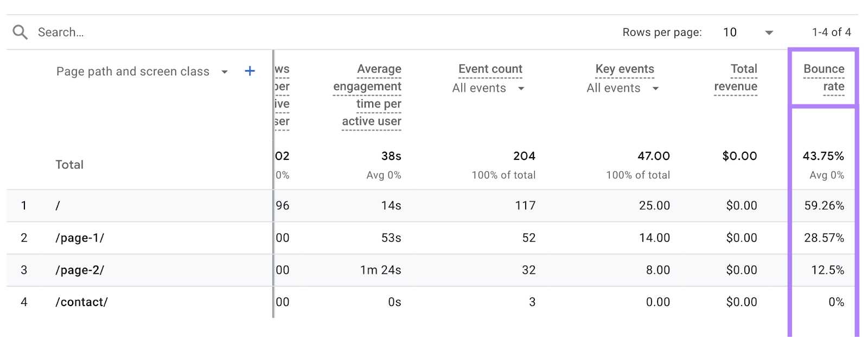The height and width of the screenshot is (337, 868).
Task: Select the /contact/ row
Action: [x=81, y=302]
